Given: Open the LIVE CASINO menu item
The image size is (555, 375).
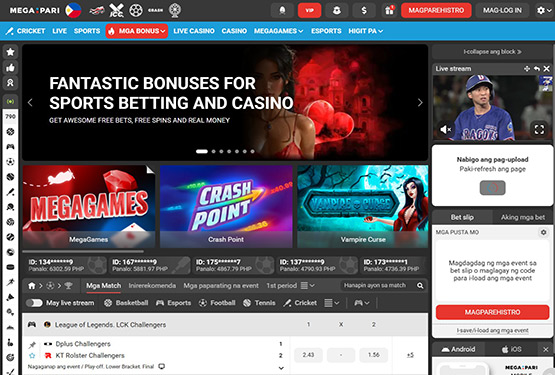Looking at the screenshot, I should coord(194,31).
